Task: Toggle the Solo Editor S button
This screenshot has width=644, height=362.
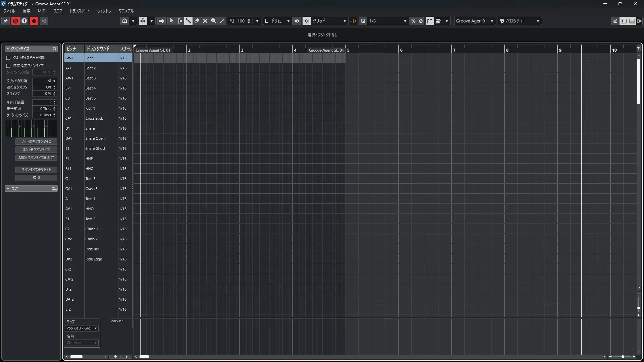Action: (15, 21)
